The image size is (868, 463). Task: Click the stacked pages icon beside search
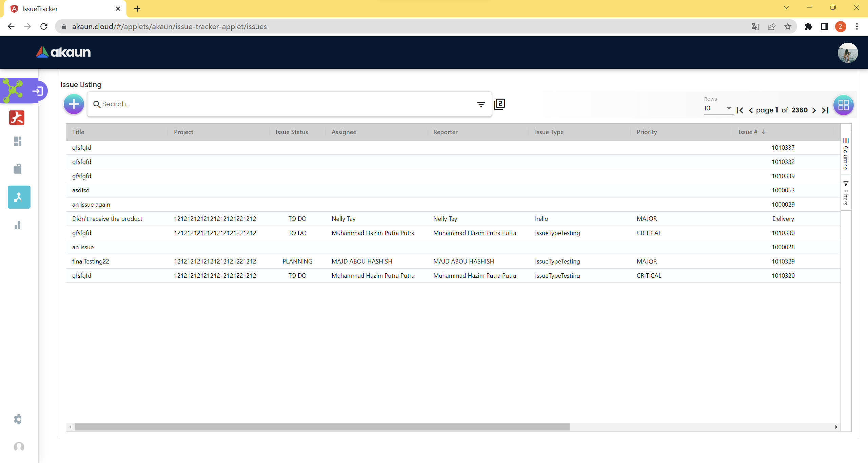pyautogui.click(x=499, y=104)
